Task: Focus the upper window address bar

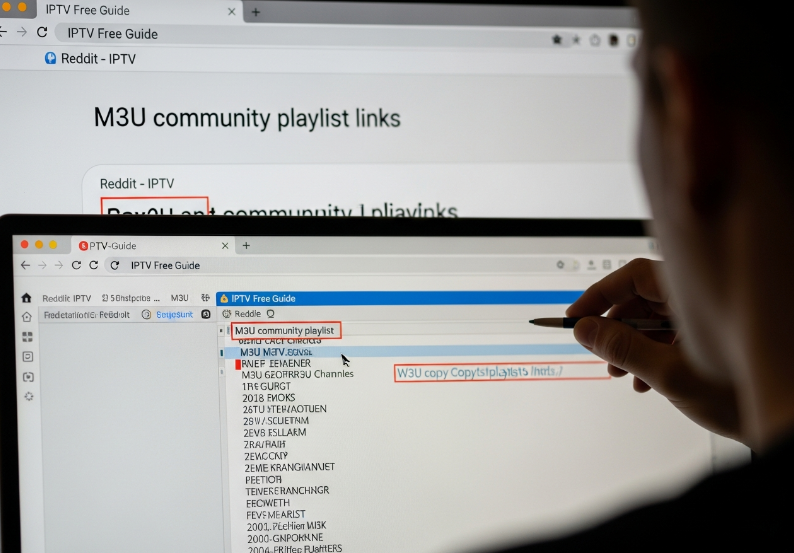Action: [x=304, y=34]
